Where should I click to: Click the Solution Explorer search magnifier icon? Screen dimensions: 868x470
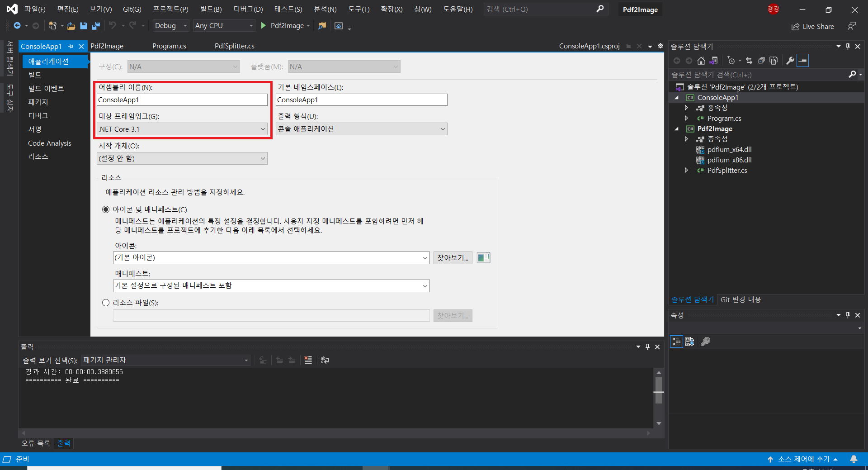[852, 74]
